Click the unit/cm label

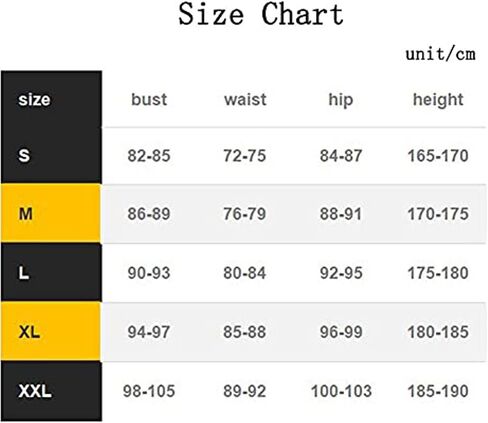point(440,54)
